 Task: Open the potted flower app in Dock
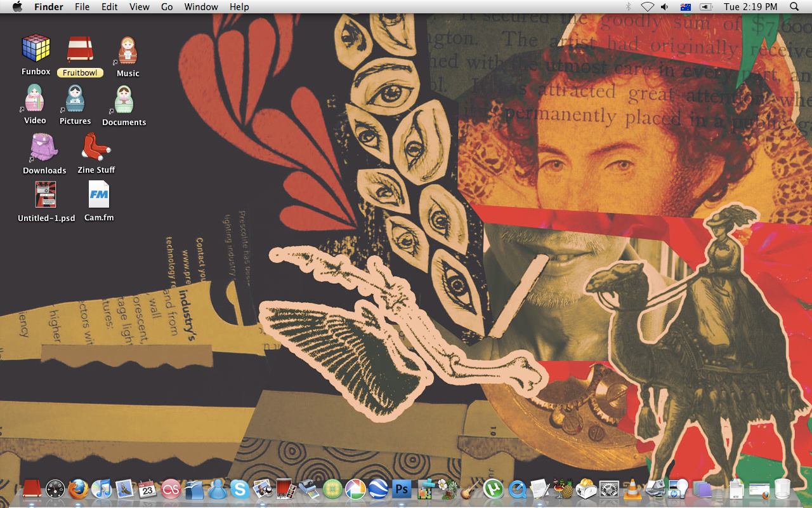click(448, 489)
